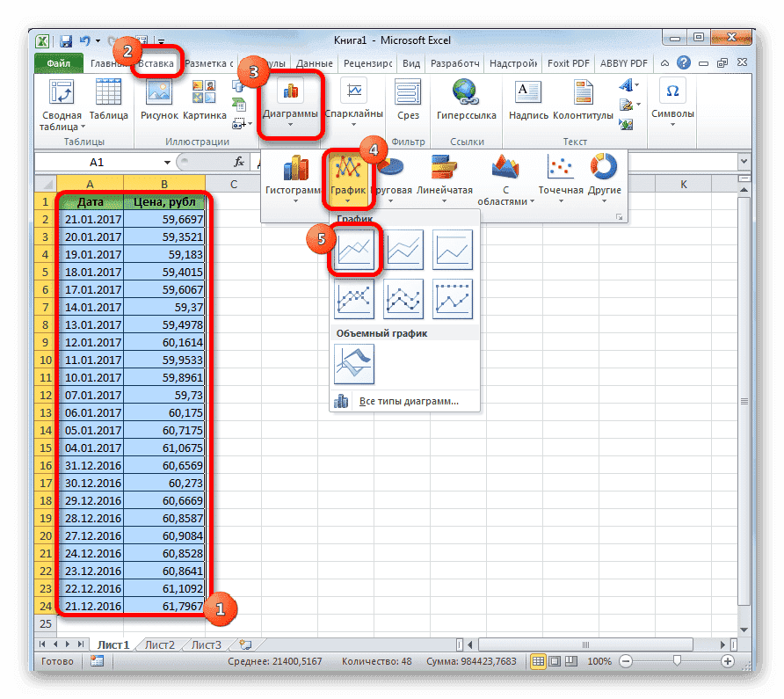Enable Разметка страницы view on status bar
This screenshot has width=784, height=699.
(x=554, y=660)
